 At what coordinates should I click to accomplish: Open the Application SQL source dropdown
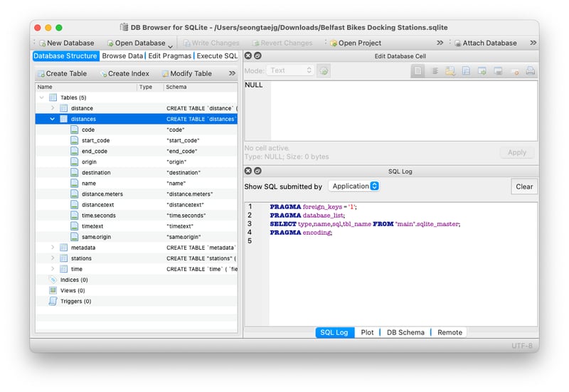click(x=355, y=186)
